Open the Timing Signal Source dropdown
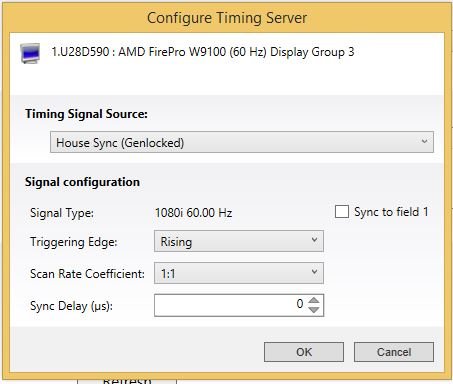Image resolution: width=453 pixels, height=384 pixels. tap(242, 142)
